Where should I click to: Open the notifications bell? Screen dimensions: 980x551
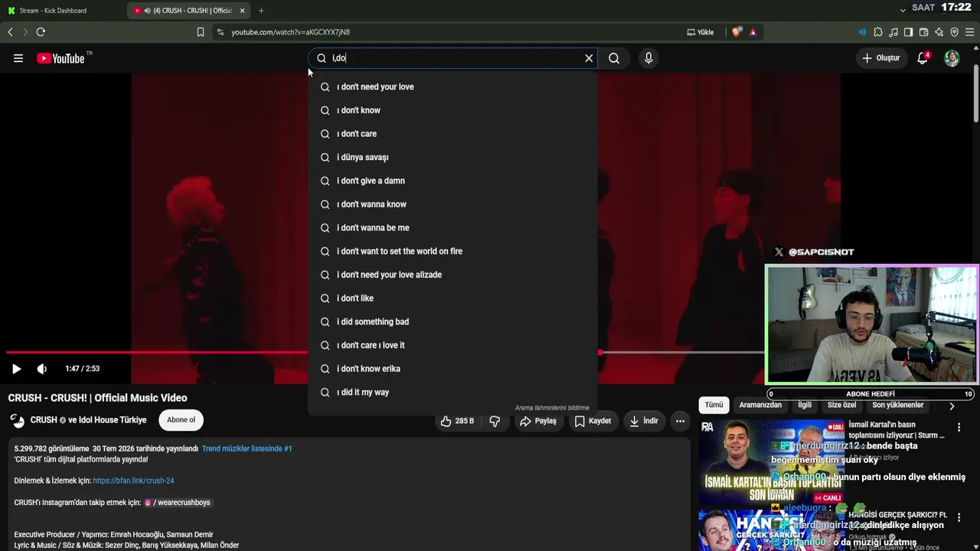pos(923,58)
